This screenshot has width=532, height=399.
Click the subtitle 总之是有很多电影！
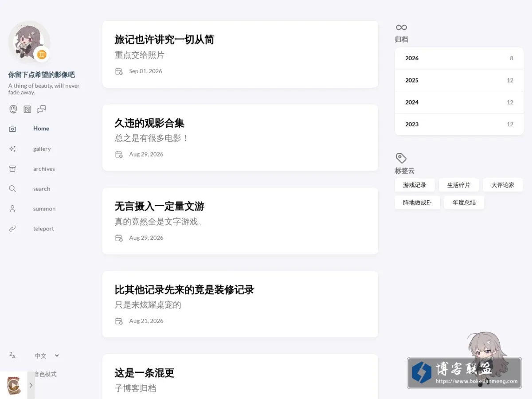tap(152, 138)
